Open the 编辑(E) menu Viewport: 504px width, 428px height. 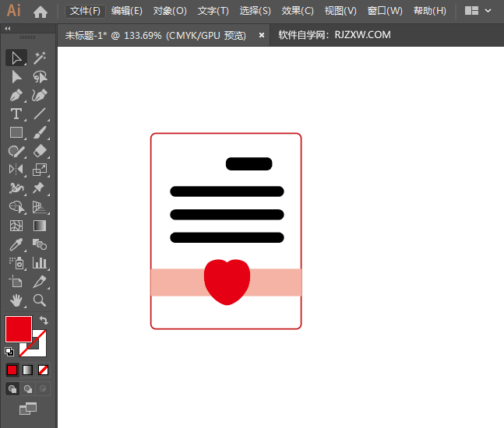pyautogui.click(x=127, y=11)
